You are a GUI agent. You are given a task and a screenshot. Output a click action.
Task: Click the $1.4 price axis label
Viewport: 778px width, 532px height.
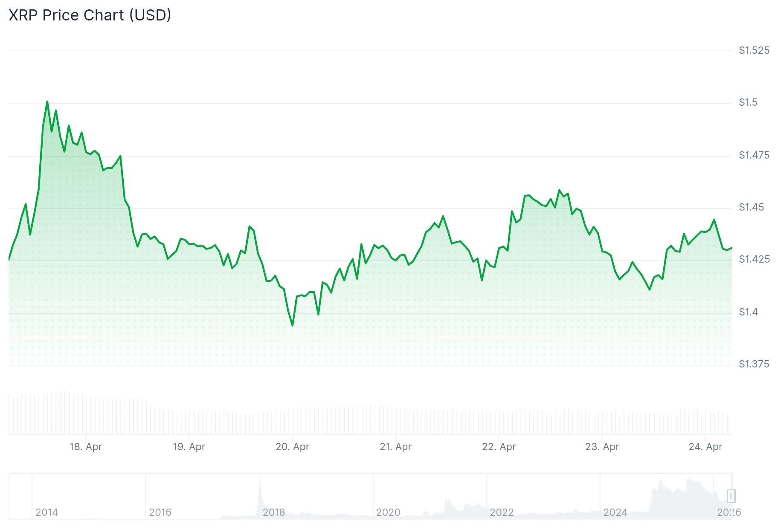tap(748, 312)
